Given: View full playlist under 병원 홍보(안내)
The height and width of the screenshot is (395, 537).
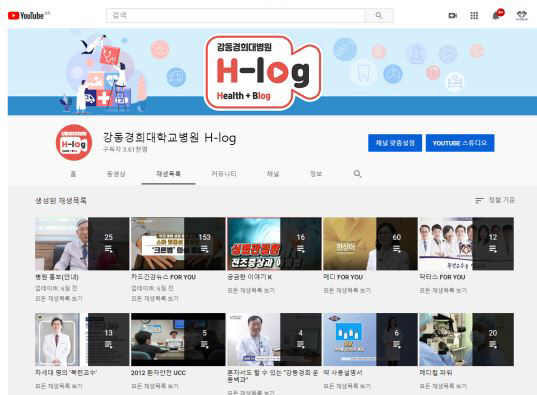Looking at the screenshot, I should tap(59, 299).
